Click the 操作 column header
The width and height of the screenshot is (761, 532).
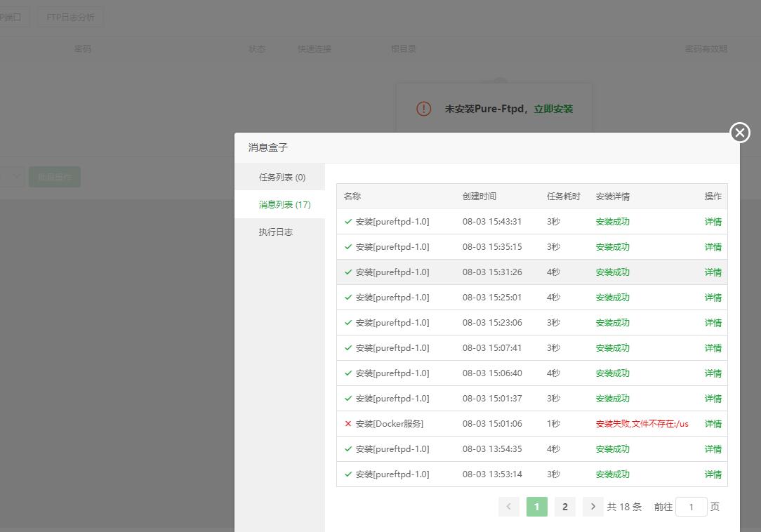[713, 196]
